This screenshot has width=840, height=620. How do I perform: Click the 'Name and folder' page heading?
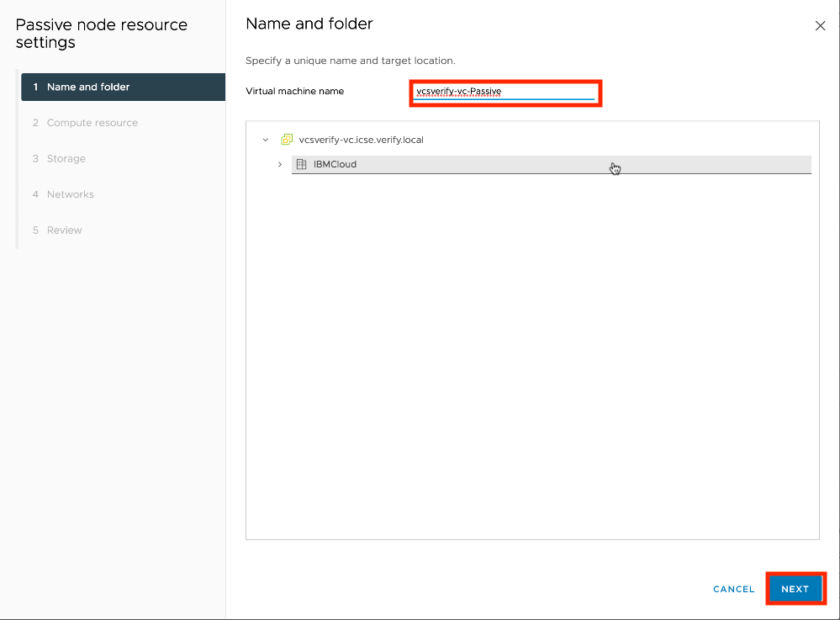(x=309, y=24)
